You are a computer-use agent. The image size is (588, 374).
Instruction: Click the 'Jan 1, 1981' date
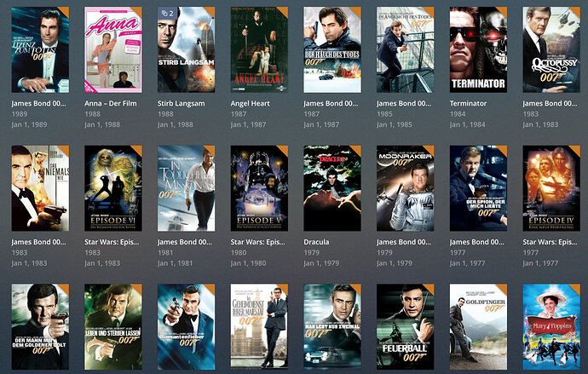coord(176,263)
